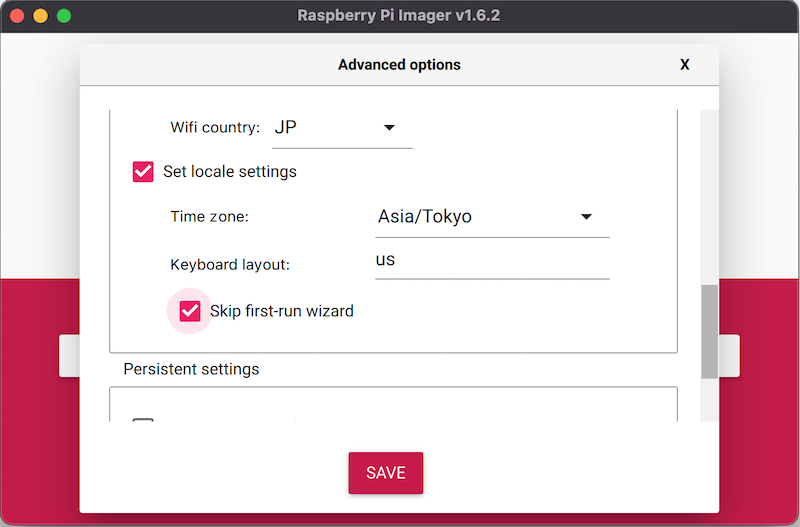
Task: Click the Advanced options title
Action: [x=399, y=65]
